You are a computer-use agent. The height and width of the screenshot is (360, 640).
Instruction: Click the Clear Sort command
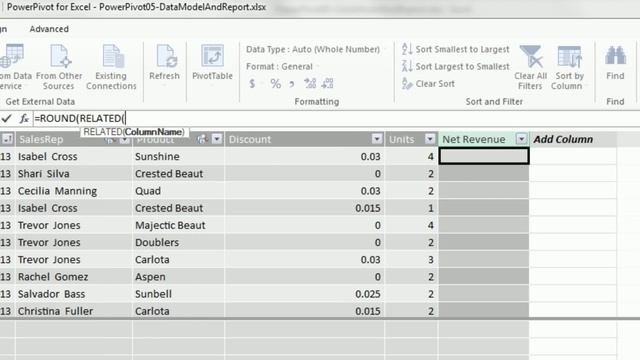[x=428, y=84]
